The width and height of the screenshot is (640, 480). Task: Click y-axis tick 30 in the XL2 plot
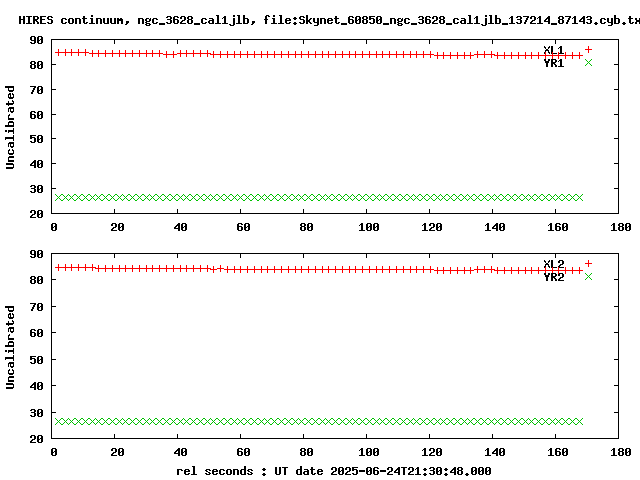pos(36,413)
